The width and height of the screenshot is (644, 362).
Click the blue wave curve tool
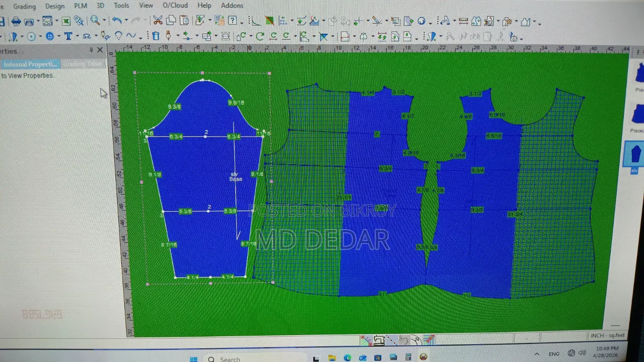pos(131,36)
